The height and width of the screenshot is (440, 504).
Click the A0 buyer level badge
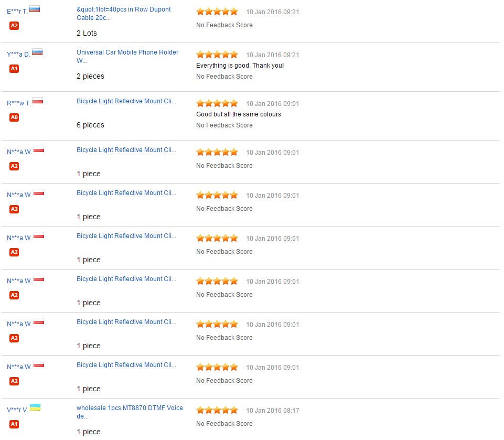pos(14,117)
